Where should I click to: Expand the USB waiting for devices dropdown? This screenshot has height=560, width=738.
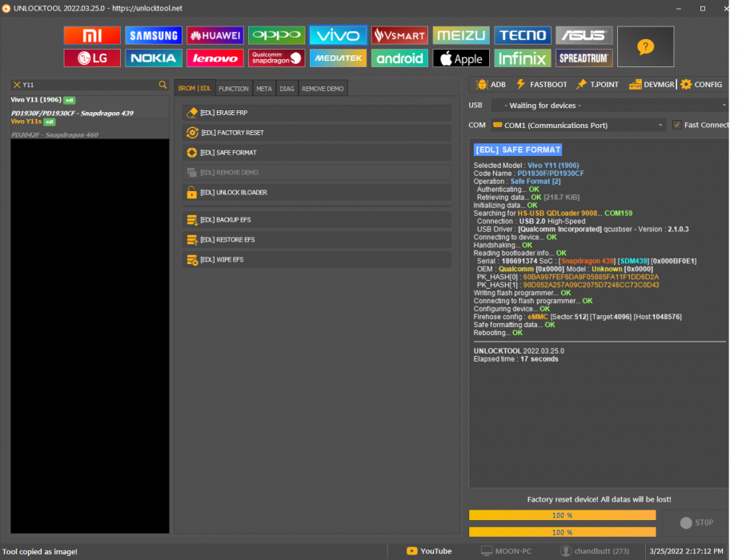click(609, 106)
